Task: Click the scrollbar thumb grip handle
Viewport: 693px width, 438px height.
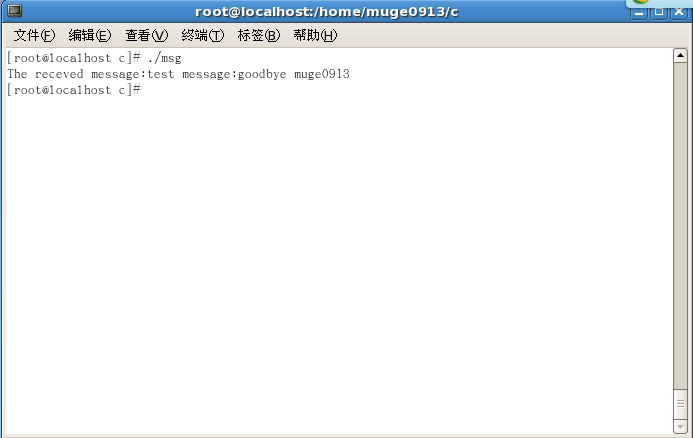Action: coord(680,404)
